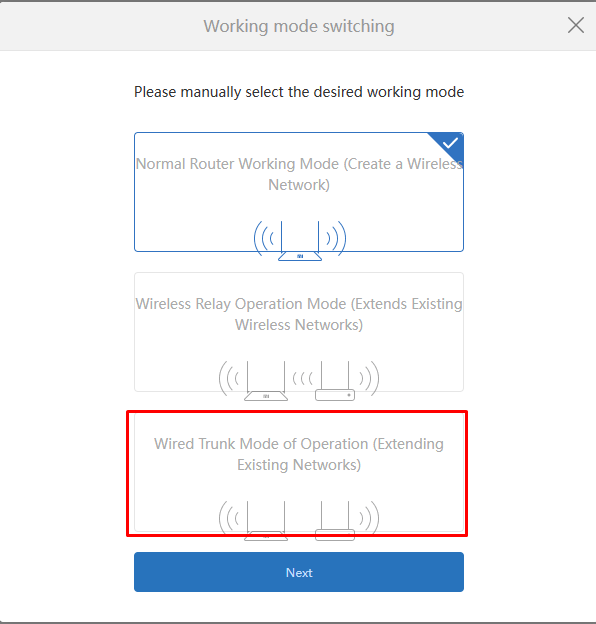Click the Mi router icon in Wired Trunk card

click(266, 521)
